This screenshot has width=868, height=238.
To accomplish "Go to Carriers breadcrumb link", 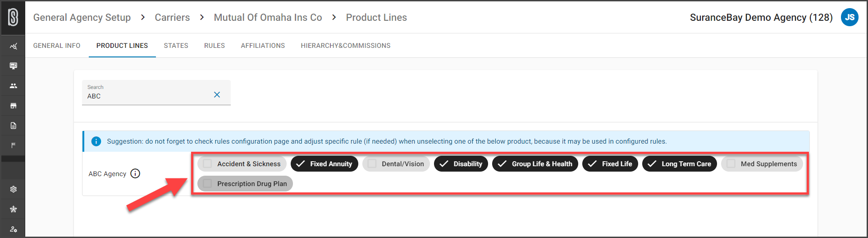I will pos(172,17).
